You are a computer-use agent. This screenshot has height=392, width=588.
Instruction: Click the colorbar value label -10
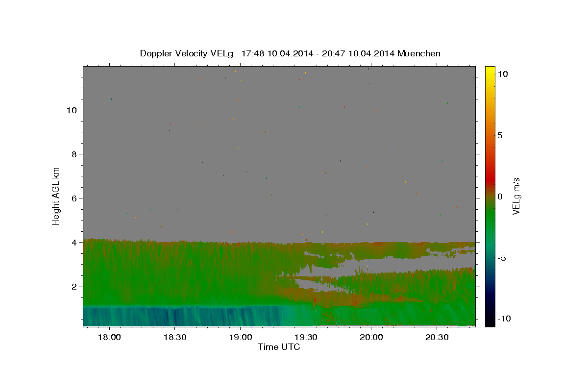click(x=504, y=318)
